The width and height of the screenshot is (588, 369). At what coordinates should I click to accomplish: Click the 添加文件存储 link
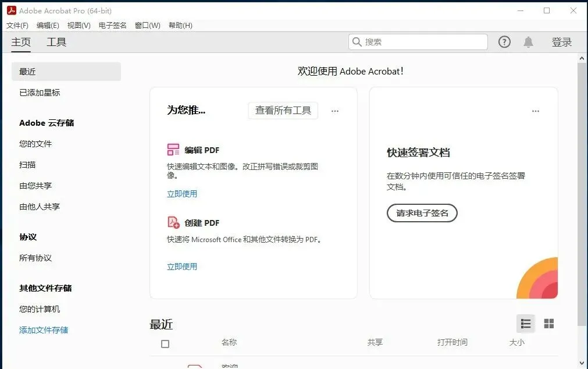(44, 330)
